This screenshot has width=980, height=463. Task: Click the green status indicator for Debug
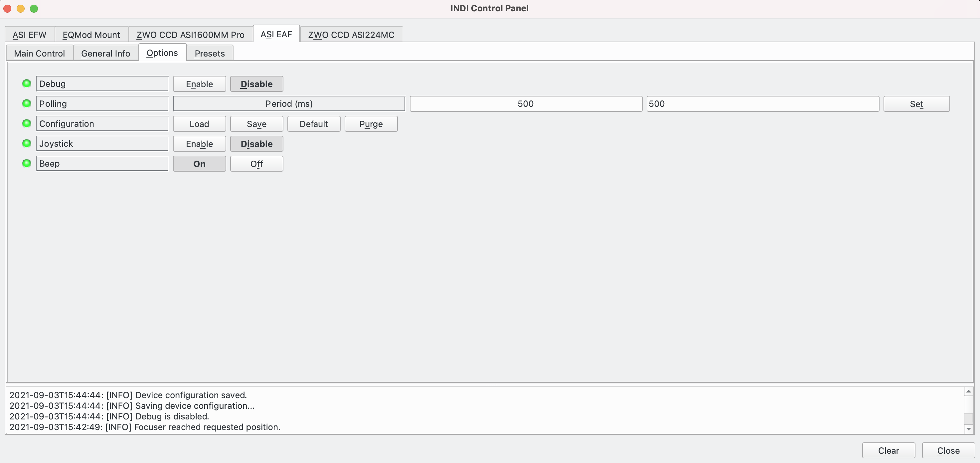(x=26, y=83)
